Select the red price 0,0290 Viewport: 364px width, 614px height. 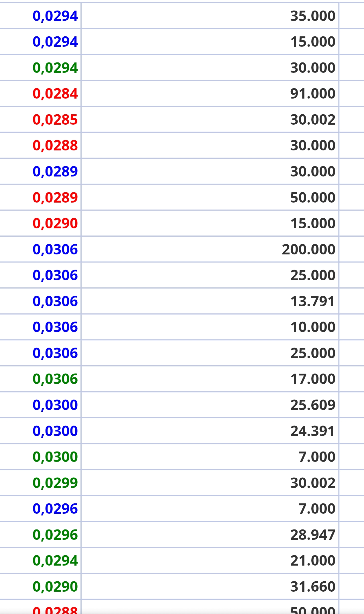click(x=55, y=223)
